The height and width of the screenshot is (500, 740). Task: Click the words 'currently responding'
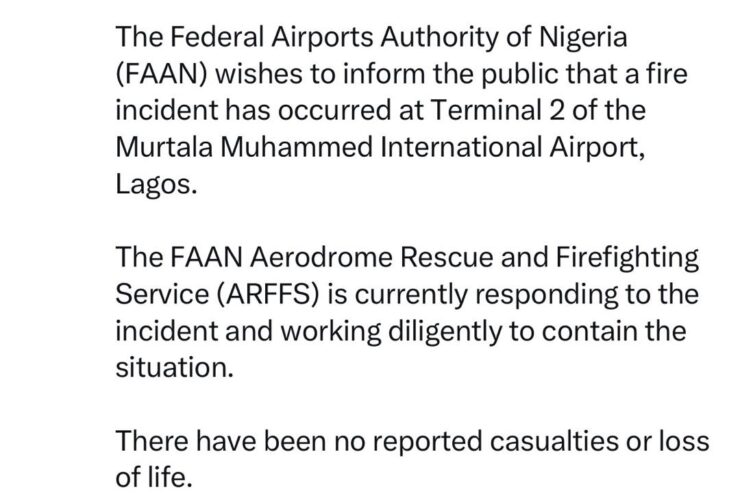tap(486, 295)
